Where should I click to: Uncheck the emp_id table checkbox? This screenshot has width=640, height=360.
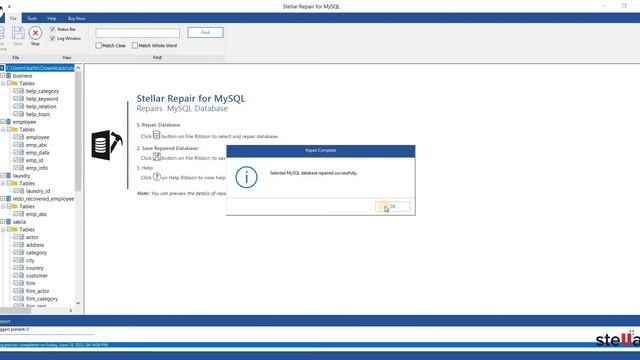(x=16, y=160)
